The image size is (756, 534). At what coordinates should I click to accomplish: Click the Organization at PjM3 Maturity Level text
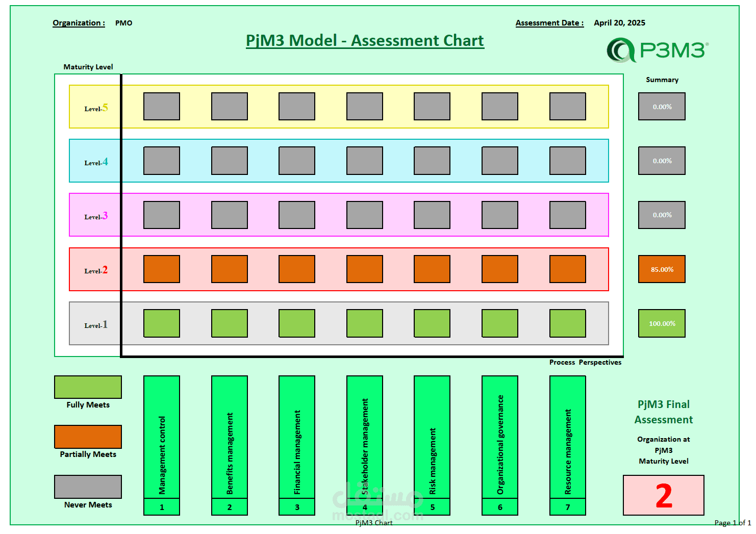pyautogui.click(x=664, y=450)
